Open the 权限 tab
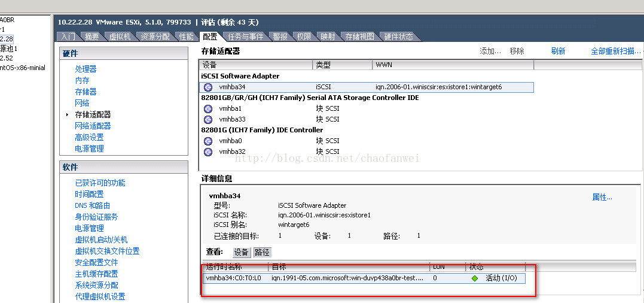 coord(304,37)
